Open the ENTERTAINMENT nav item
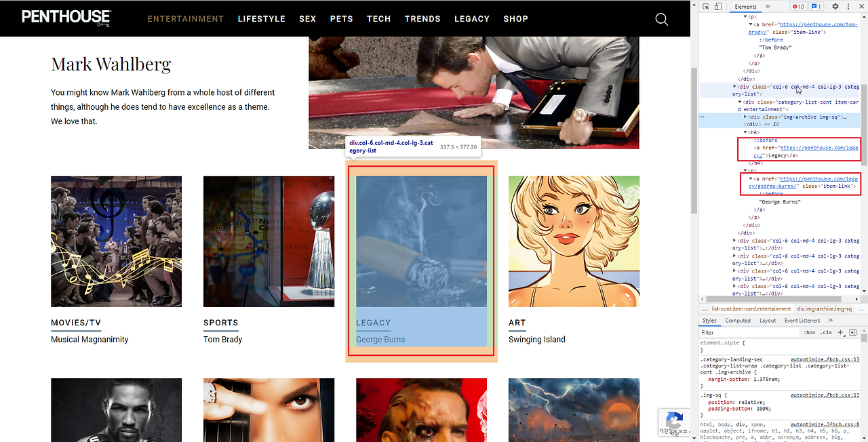 tap(186, 19)
